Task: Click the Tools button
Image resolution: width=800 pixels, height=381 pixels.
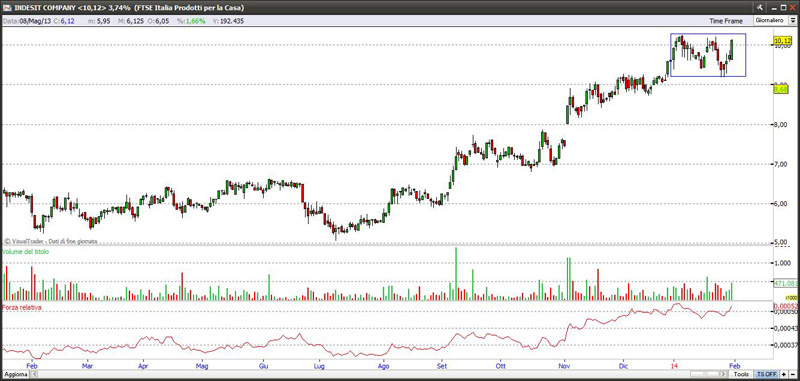Action: tap(741, 374)
